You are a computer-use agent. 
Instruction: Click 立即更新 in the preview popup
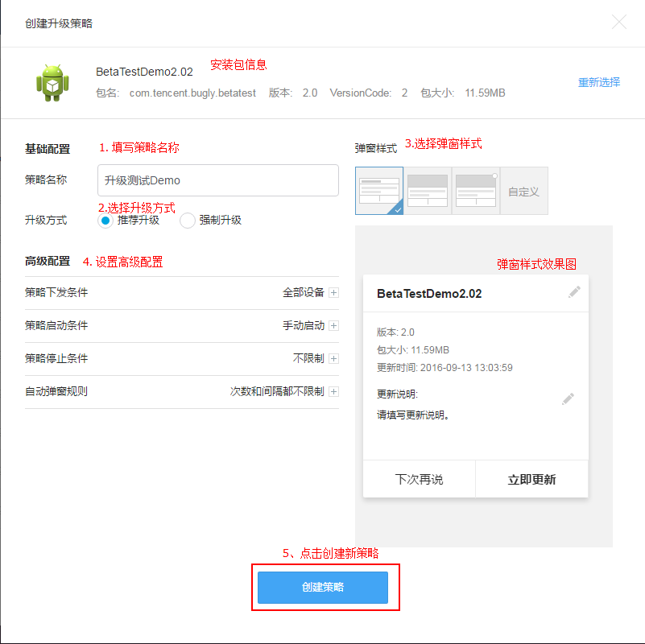[531, 479]
